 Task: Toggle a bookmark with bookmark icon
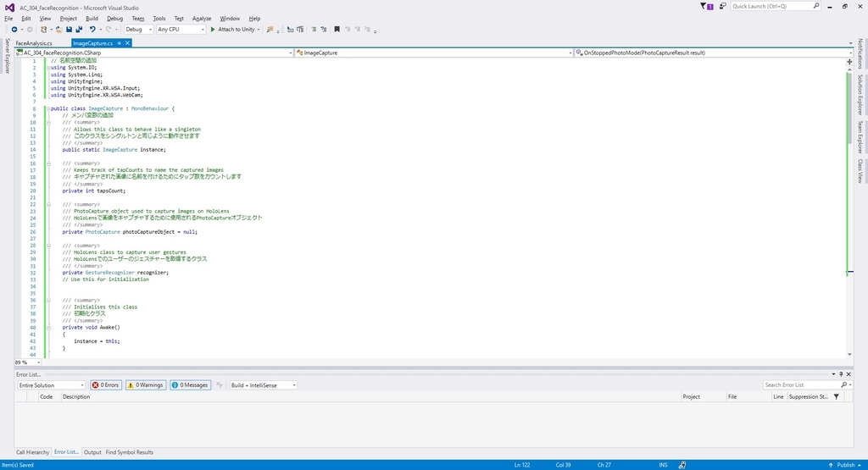click(x=337, y=30)
